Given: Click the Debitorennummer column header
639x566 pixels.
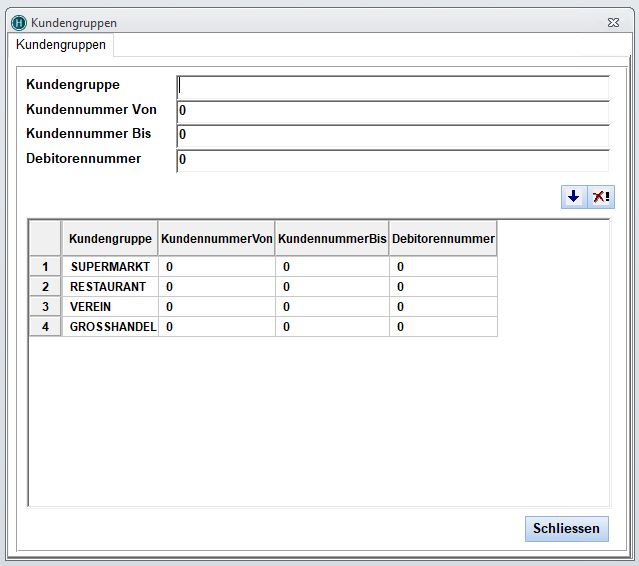Looking at the screenshot, I should (443, 239).
